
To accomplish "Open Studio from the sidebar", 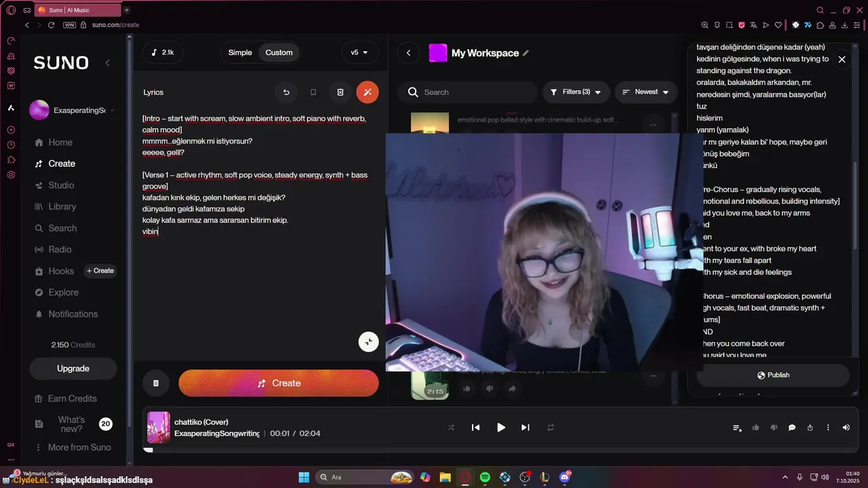I will tap(54, 185).
